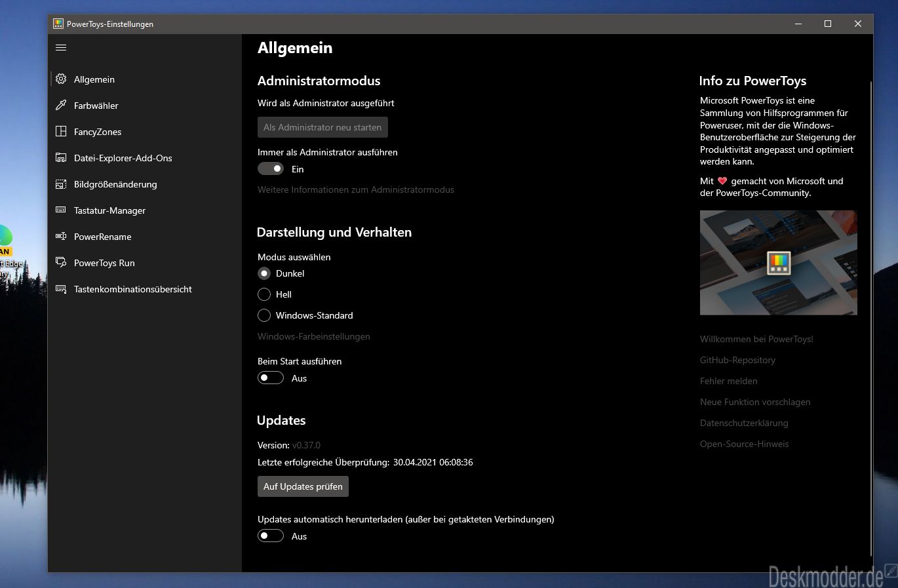Open Datei-Explorer-Add-Ons page
This screenshot has height=588, width=898.
tap(146, 158)
